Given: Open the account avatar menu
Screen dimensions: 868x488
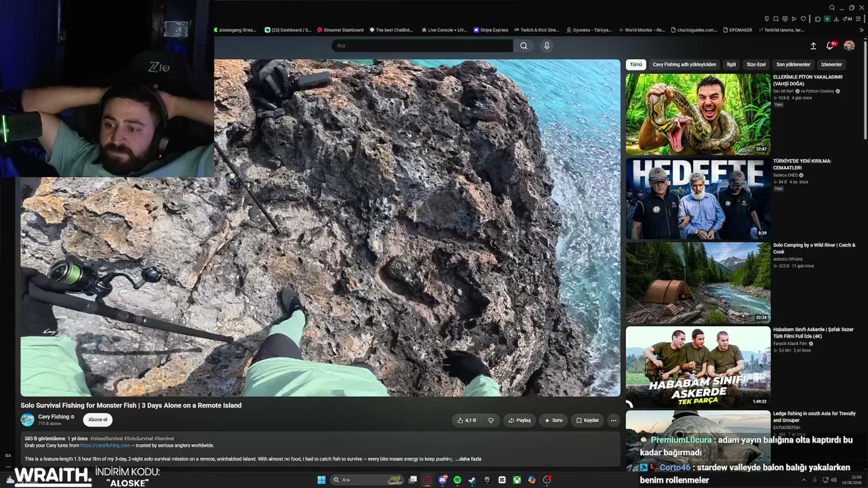Looking at the screenshot, I should 849,45.
